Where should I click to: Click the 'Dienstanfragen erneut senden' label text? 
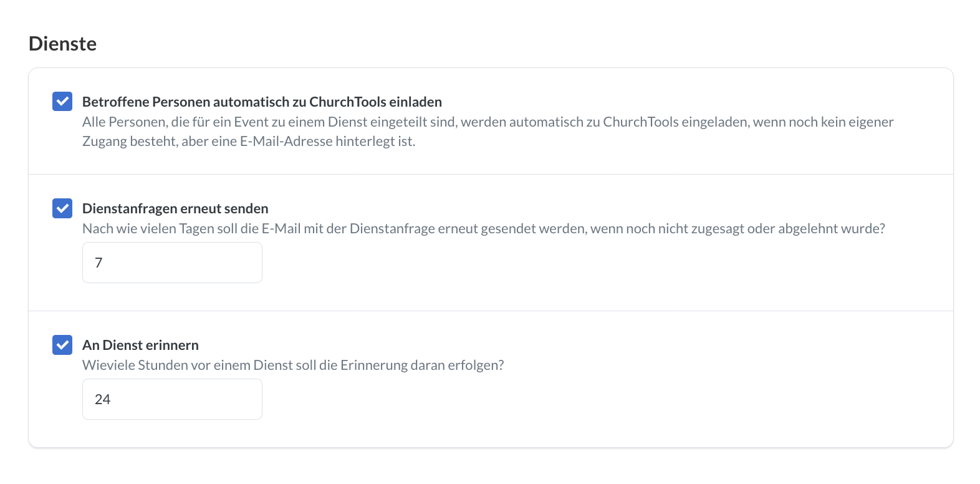175,208
